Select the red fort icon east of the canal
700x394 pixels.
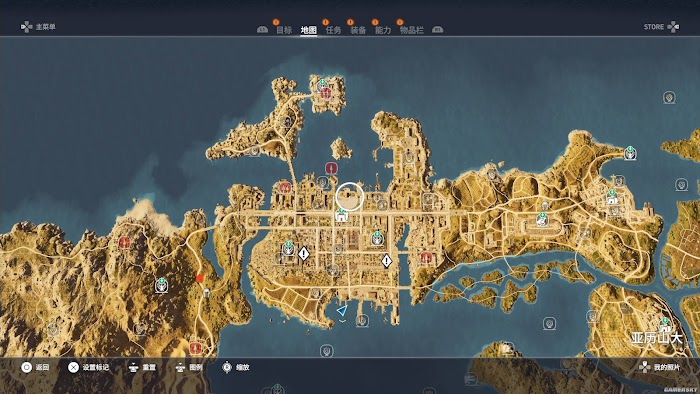(427, 257)
